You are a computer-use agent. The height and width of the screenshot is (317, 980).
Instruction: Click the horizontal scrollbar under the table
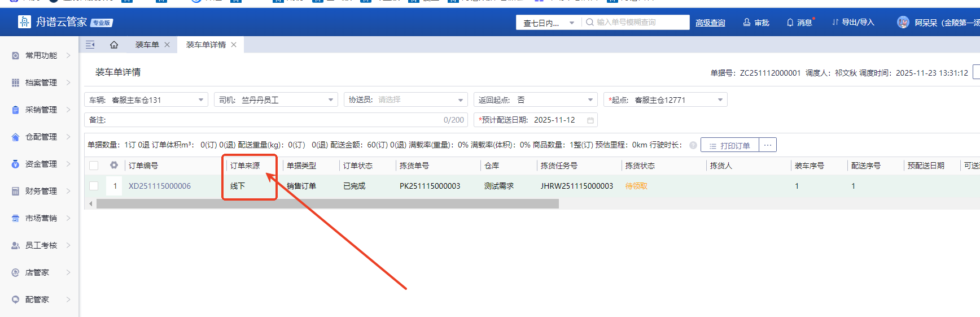(x=327, y=204)
